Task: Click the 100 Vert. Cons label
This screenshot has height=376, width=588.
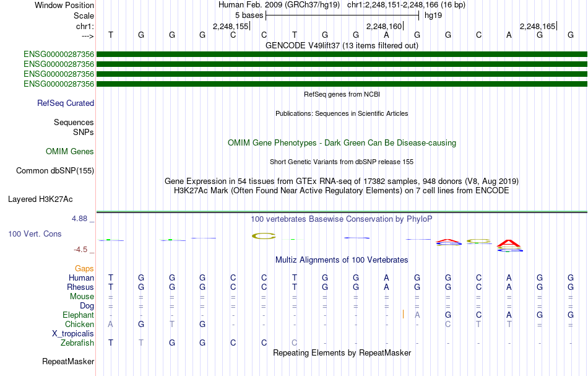Action: pos(35,234)
